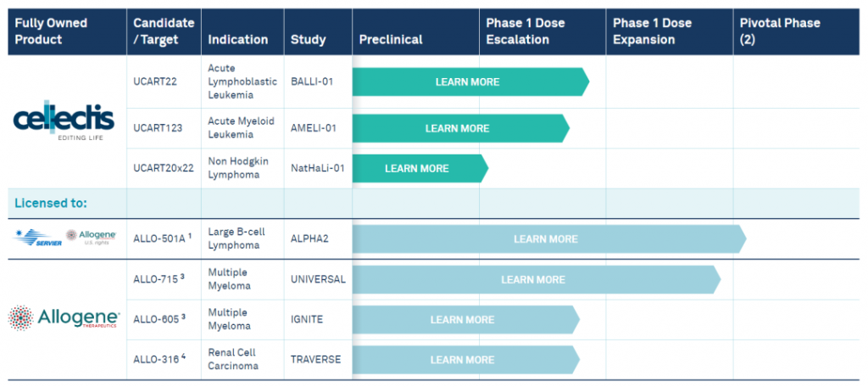Click the Pivotal Phase (2) header
868x387 pixels.
(780, 31)
